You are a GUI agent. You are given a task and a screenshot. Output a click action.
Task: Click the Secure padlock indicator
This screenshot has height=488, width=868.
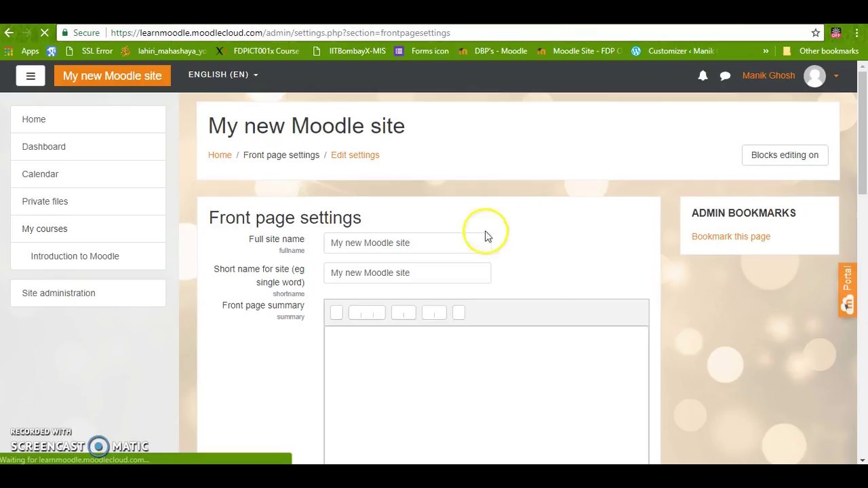click(80, 33)
